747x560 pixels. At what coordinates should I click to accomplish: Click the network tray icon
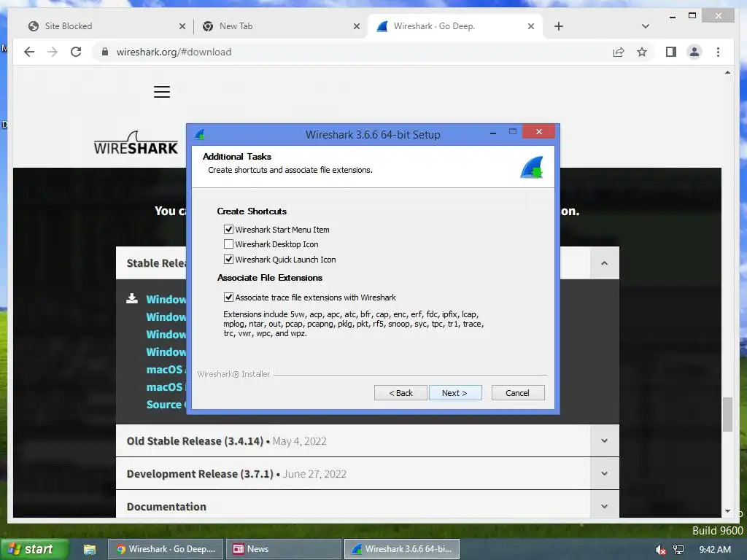click(x=678, y=550)
